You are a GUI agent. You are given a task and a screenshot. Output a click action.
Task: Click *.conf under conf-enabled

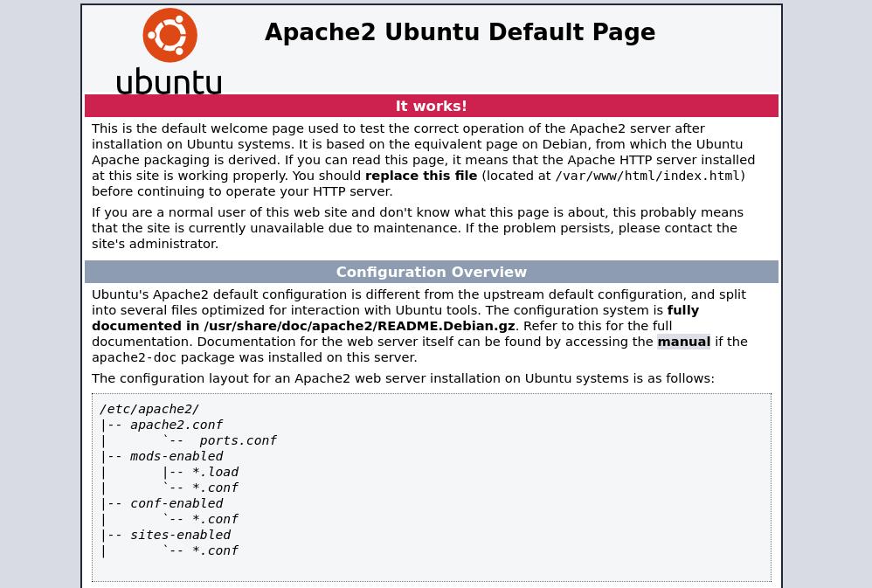[x=215, y=519]
